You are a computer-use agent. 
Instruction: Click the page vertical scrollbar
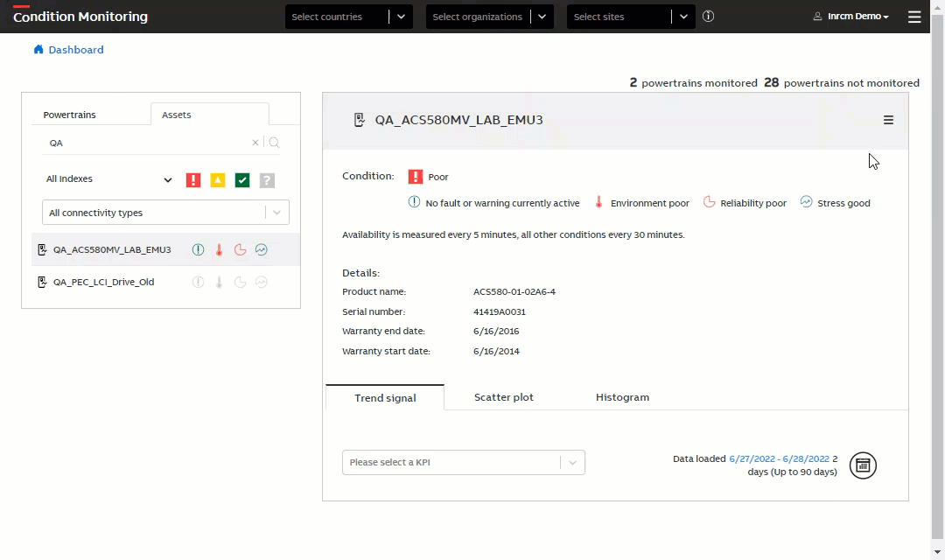click(x=937, y=277)
